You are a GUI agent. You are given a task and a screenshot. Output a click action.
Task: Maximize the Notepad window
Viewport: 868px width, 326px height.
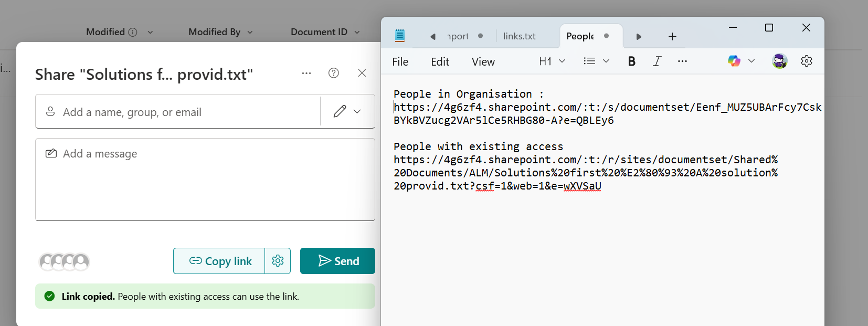[x=769, y=27]
